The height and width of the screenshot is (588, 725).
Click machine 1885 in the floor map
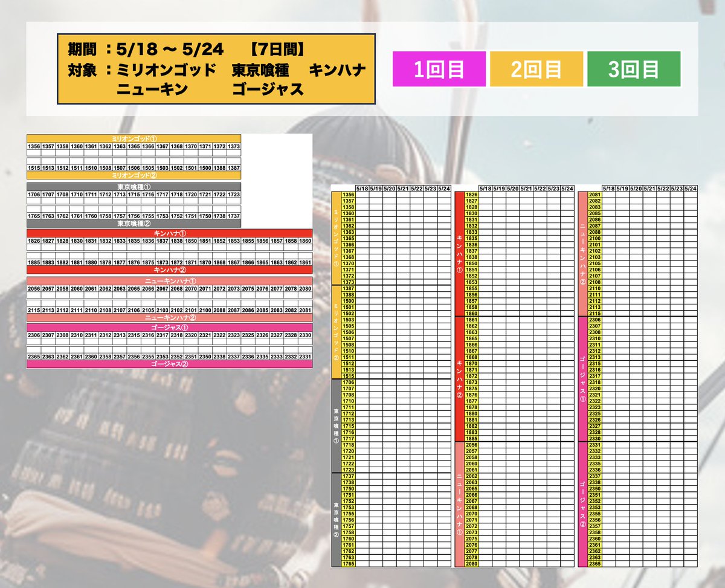[34, 262]
